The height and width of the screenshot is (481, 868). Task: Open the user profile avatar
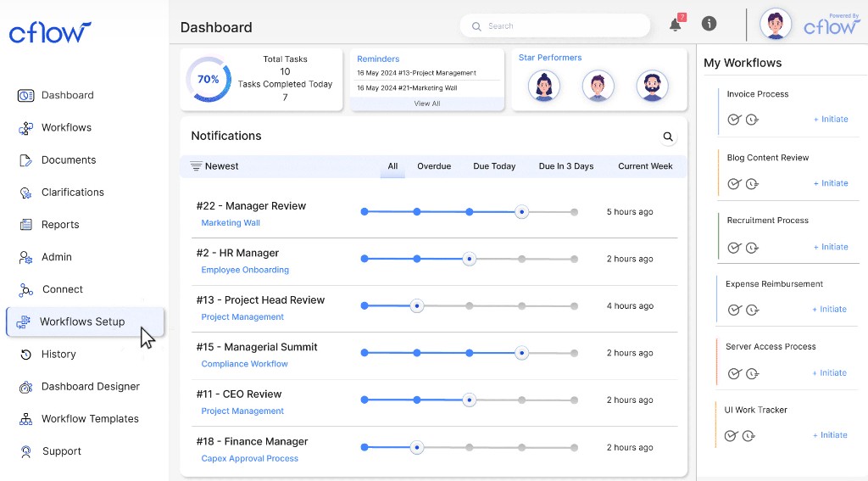[x=775, y=24]
